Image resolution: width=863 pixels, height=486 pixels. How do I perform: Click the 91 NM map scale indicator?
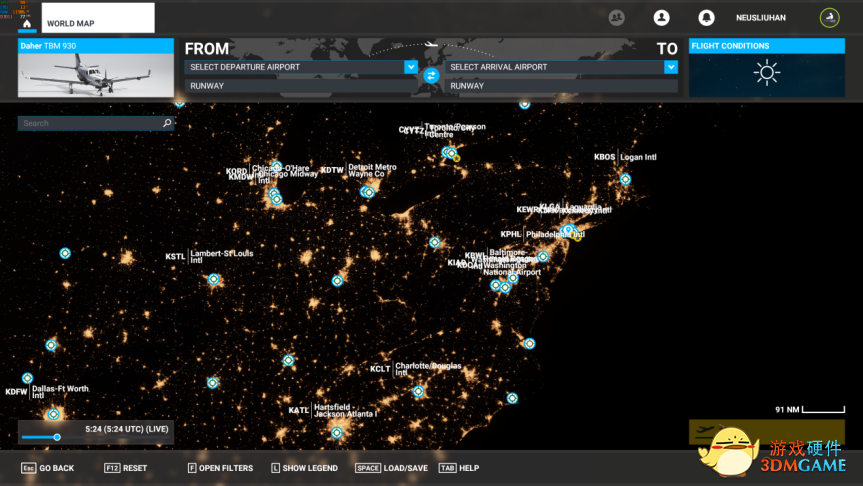810,409
